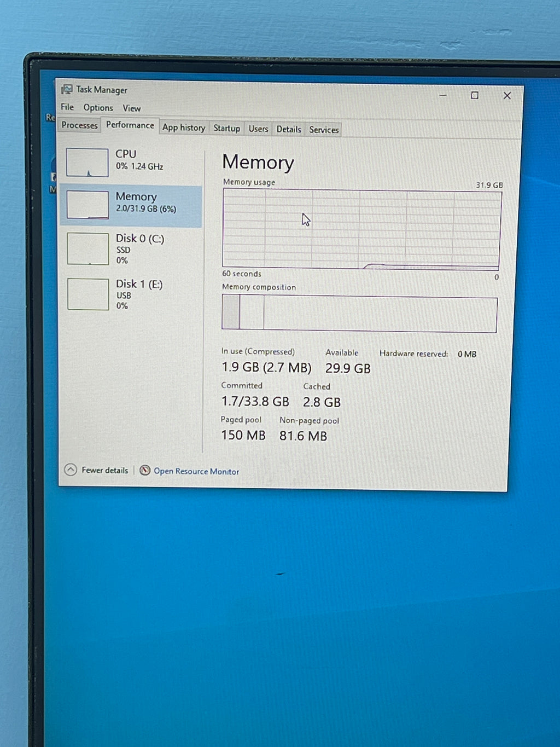Select Disk 0 (C:) in sidebar

tap(131, 249)
